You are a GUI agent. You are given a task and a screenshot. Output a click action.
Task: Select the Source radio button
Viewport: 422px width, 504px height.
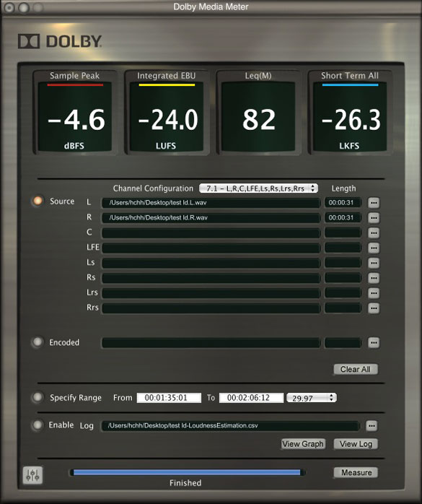[x=38, y=201]
